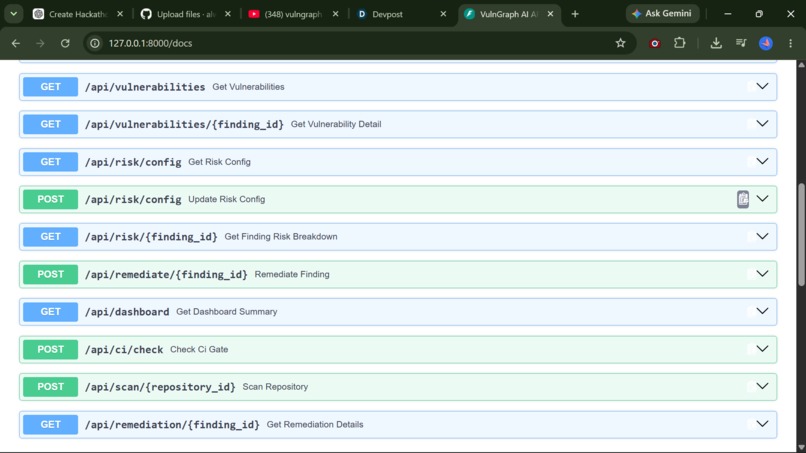Viewport: 806px width, 453px height.
Task: Select the VulnGraph AI tab
Action: point(508,14)
